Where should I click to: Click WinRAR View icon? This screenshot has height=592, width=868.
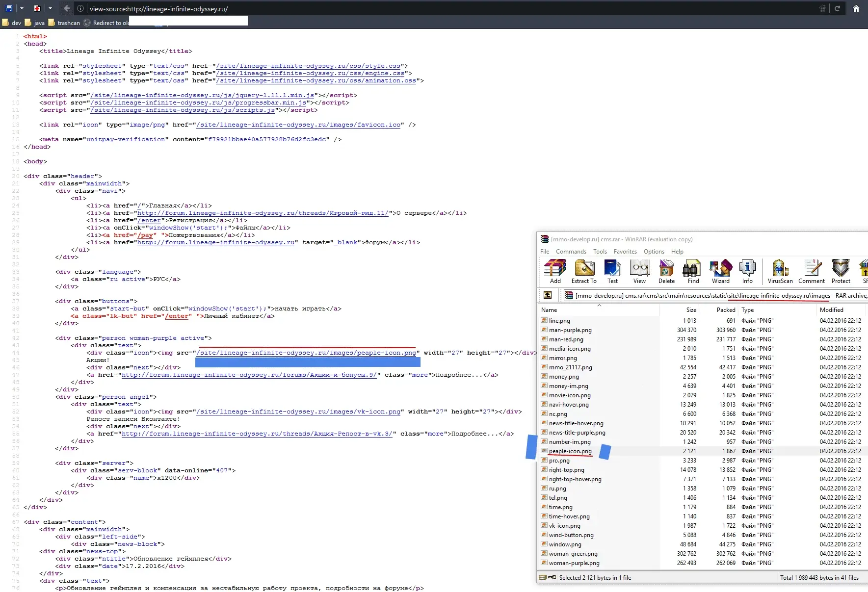point(639,272)
